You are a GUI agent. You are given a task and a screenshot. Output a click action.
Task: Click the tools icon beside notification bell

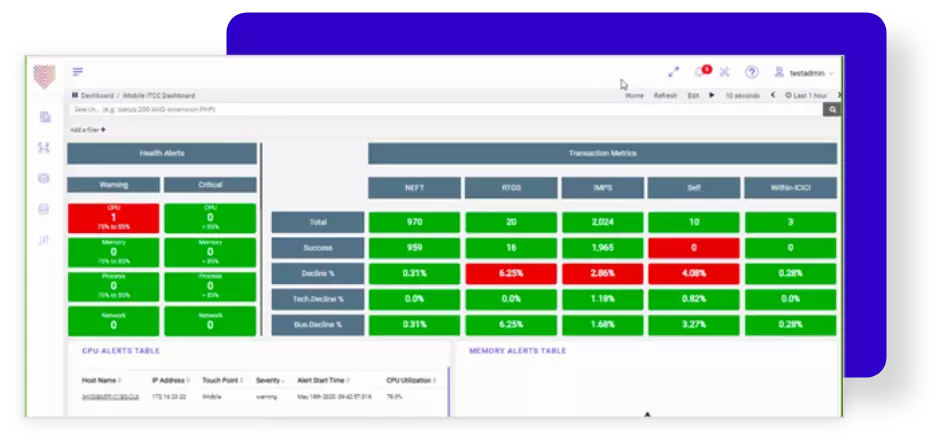tap(725, 72)
